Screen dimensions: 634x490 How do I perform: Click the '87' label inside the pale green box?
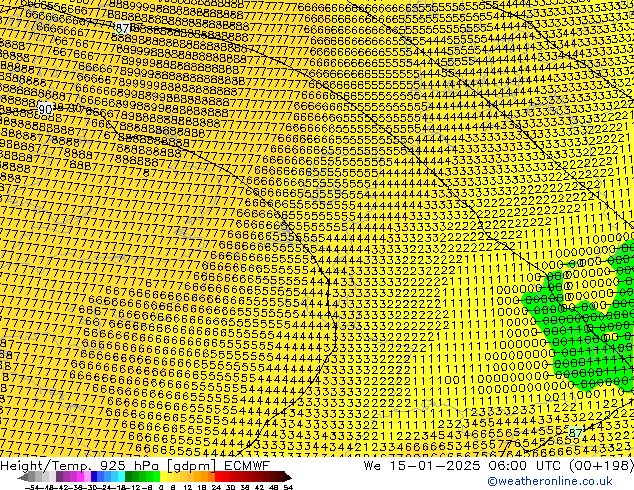click(x=575, y=433)
